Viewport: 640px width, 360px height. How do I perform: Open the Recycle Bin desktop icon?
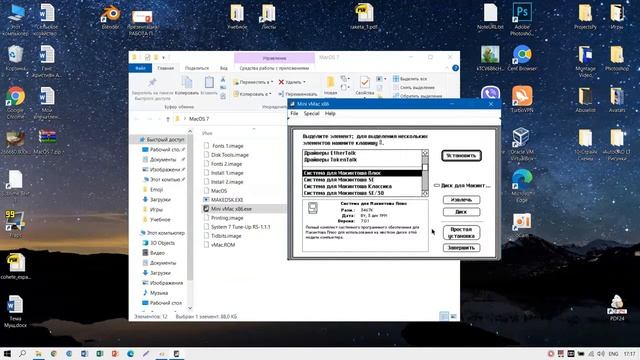point(16,58)
